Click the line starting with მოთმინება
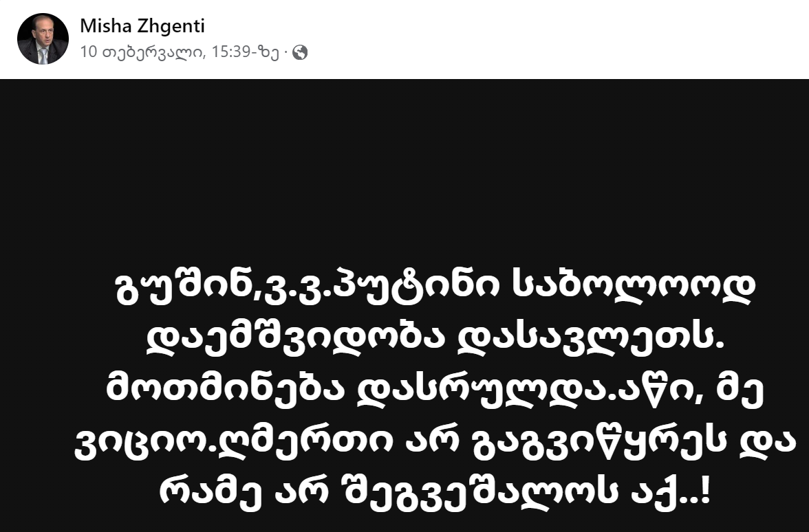Screen dimensions: 809x532 [435, 390]
